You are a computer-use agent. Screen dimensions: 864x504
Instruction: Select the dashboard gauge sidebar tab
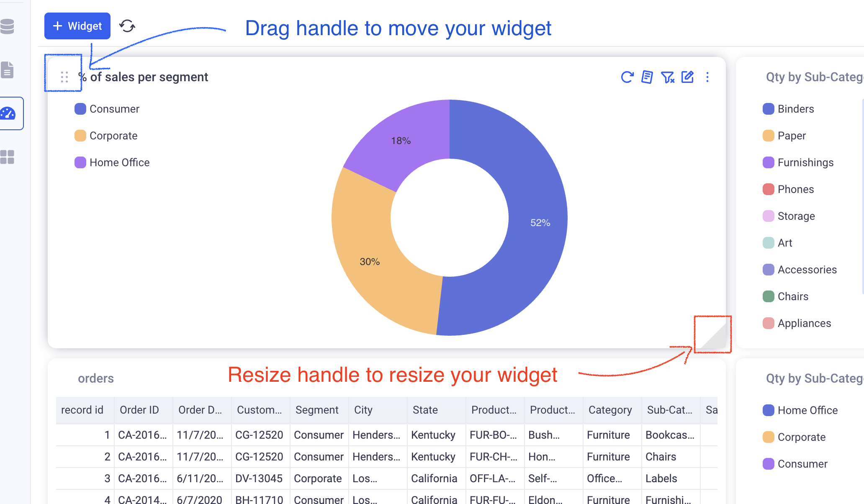[8, 113]
